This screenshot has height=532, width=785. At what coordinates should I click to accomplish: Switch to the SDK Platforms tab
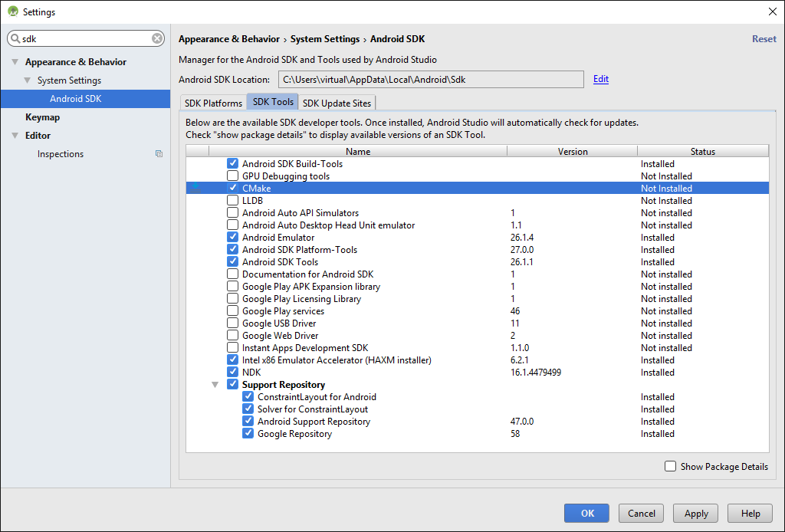pyautogui.click(x=213, y=103)
